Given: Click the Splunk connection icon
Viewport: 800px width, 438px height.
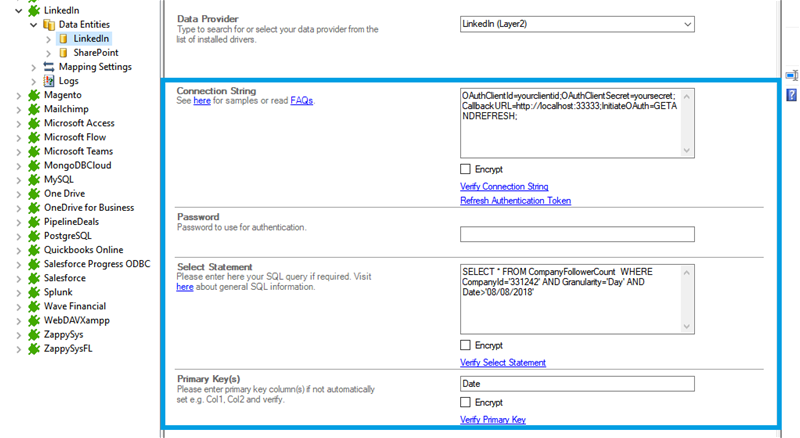Looking at the screenshot, I should [34, 293].
